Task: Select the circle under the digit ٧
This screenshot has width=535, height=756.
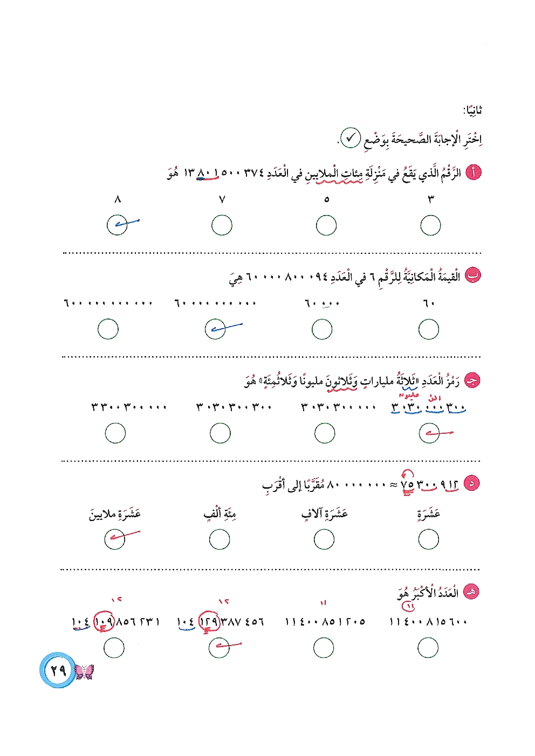Action: [x=222, y=225]
